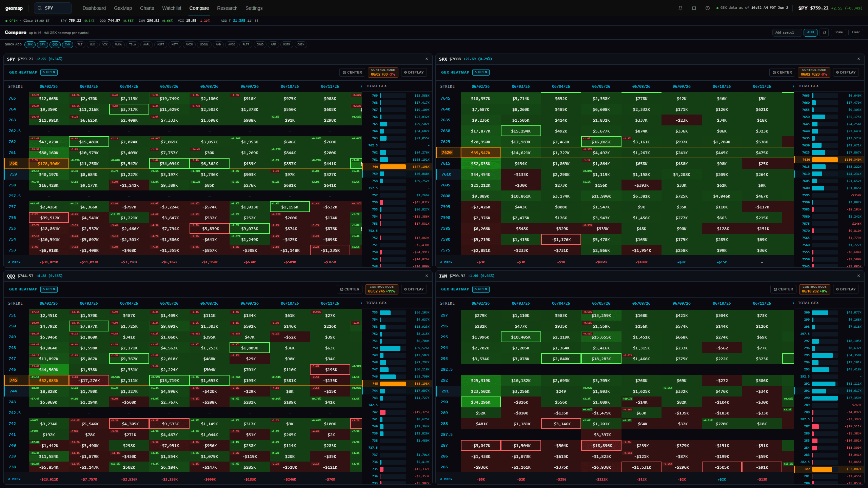The image size is (868, 488).
Task: Toggle the Δ OPEN badge in QQQ heatmap
Action: (49, 289)
